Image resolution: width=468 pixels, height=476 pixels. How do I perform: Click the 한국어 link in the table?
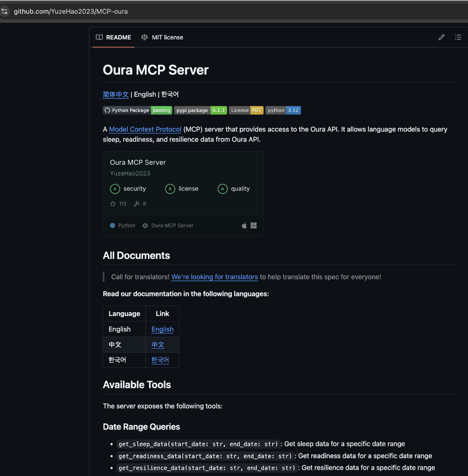tap(160, 360)
